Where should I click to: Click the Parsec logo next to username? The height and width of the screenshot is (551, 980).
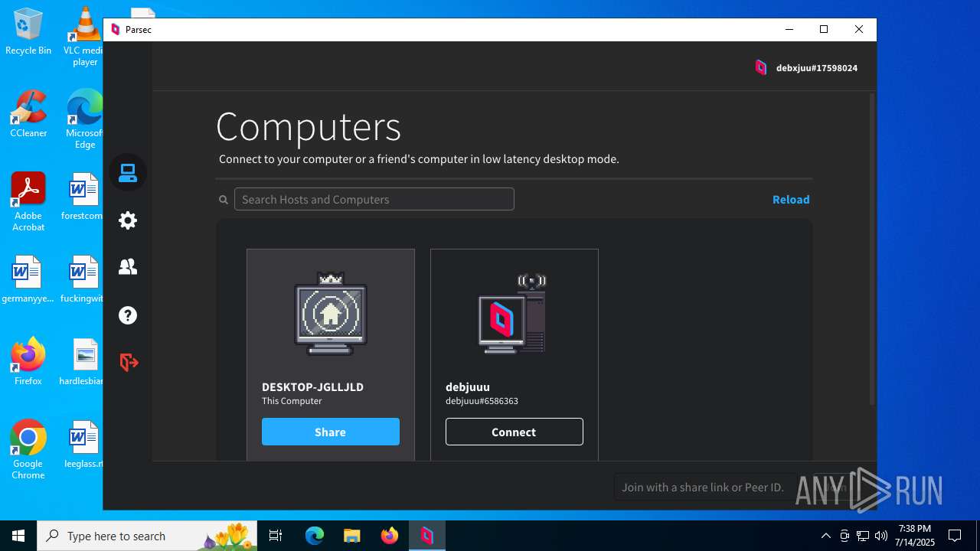click(x=761, y=67)
